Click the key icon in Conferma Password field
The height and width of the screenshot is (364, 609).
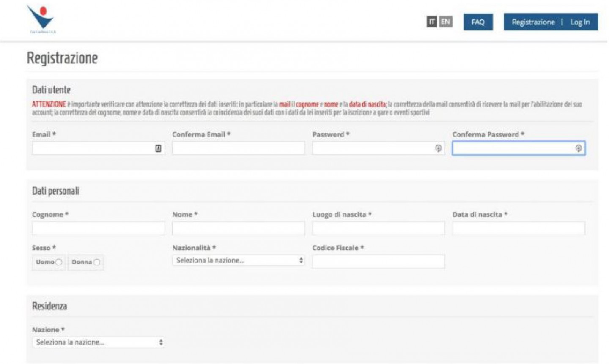(578, 148)
